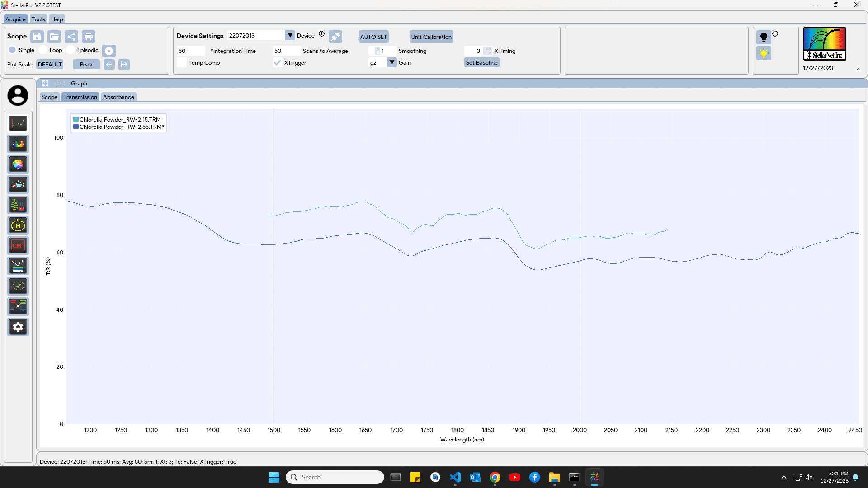Click the Set Baseline button
The image size is (868, 488).
[481, 63]
